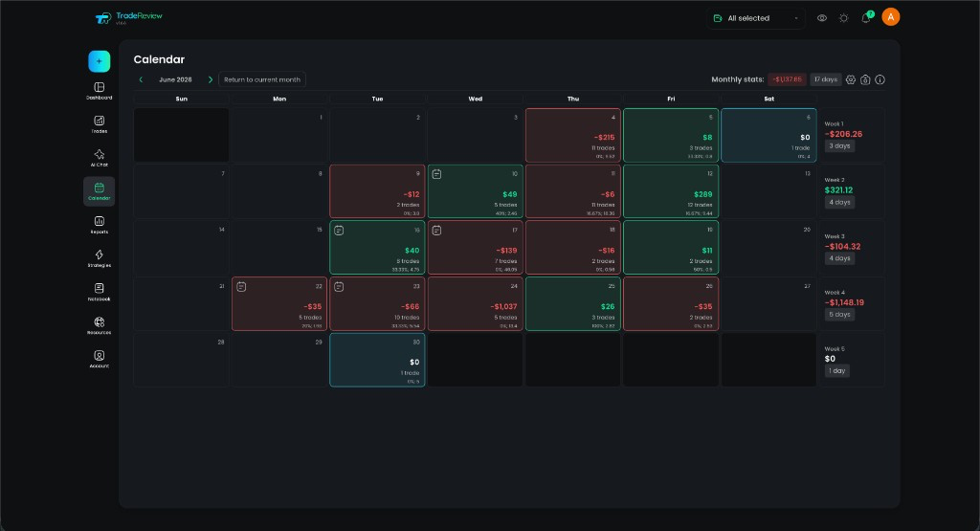The image size is (980, 531).
Task: Open notifications bell
Action: [866, 17]
